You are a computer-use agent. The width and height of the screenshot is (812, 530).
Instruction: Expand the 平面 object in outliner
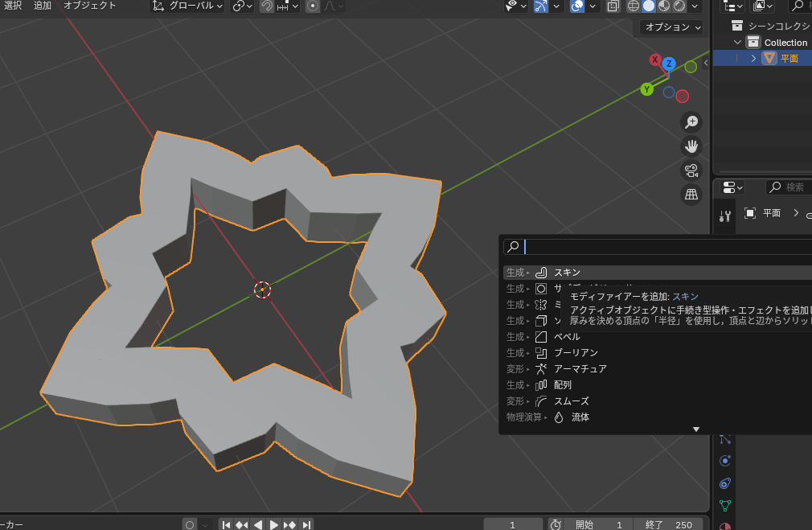tap(753, 58)
